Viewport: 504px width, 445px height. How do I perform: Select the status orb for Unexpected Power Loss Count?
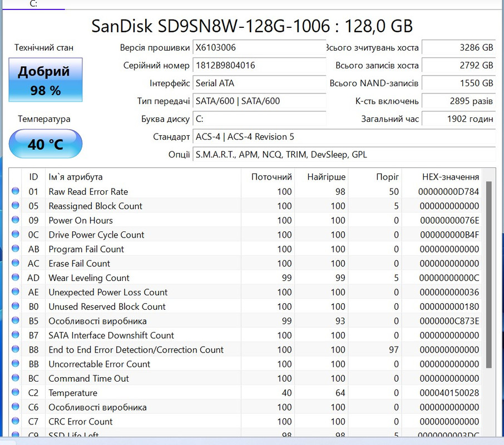[x=15, y=291]
